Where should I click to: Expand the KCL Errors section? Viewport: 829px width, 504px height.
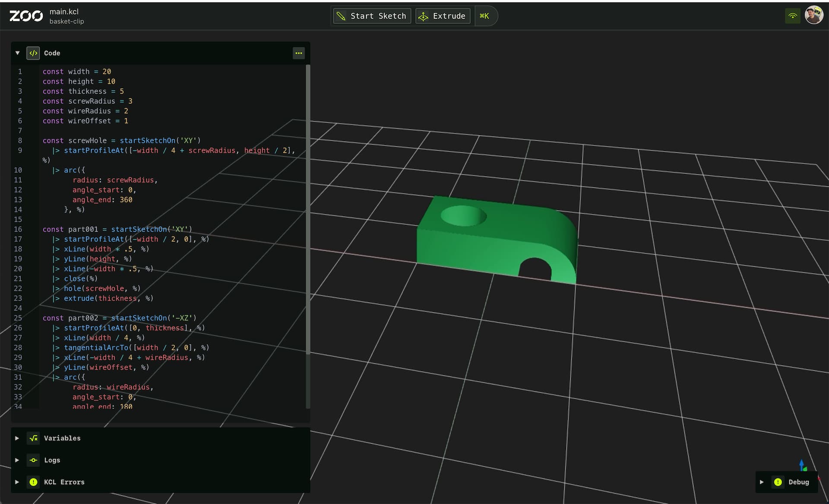click(x=17, y=482)
